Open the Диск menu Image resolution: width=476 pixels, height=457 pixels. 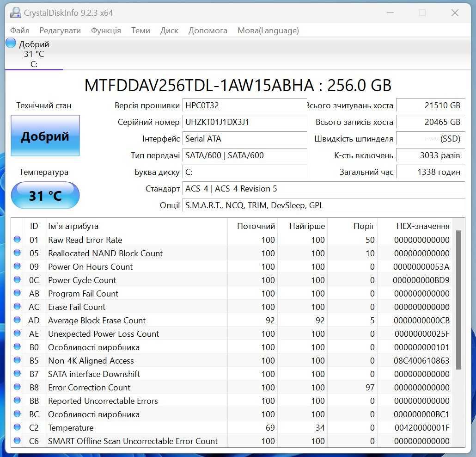(x=170, y=31)
